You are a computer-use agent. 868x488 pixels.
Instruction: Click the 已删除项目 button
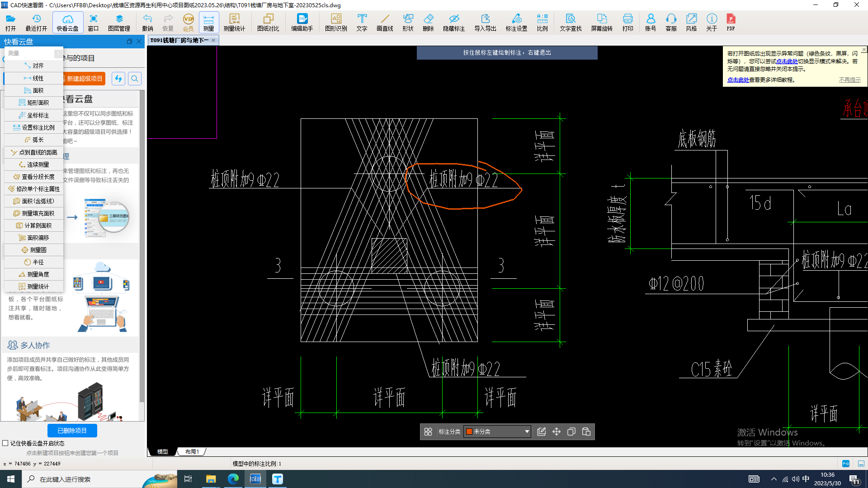[72, 431]
